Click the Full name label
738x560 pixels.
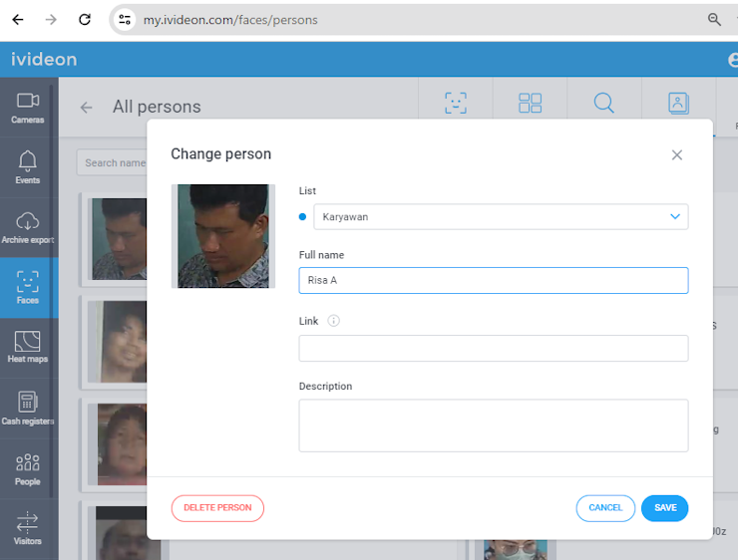321,255
